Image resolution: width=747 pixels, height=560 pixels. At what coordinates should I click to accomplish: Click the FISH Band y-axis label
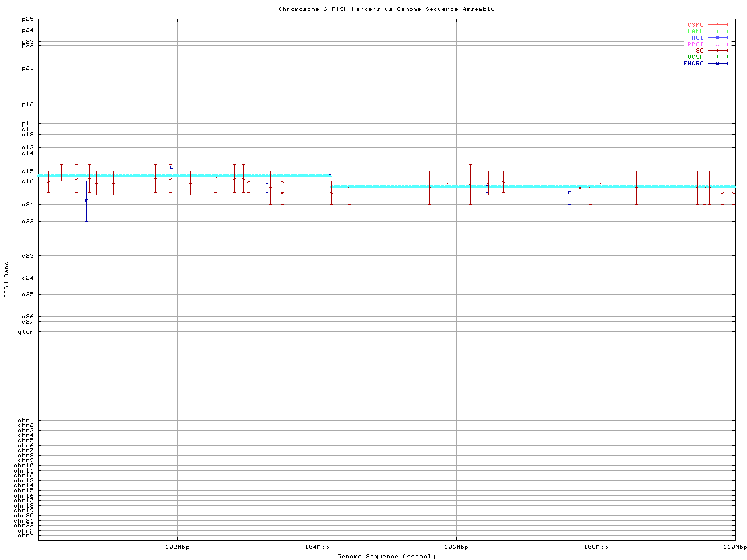point(6,279)
